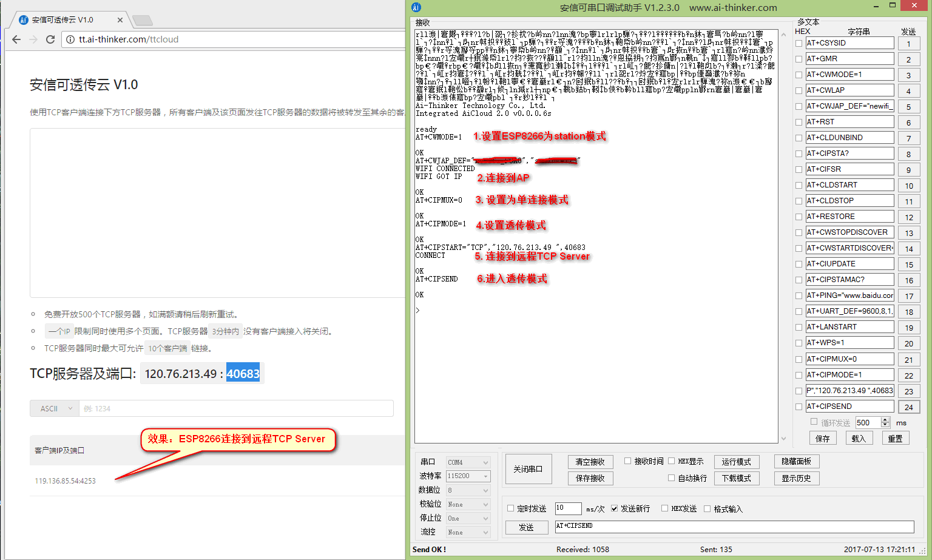Click 载入 load button

tap(859, 438)
